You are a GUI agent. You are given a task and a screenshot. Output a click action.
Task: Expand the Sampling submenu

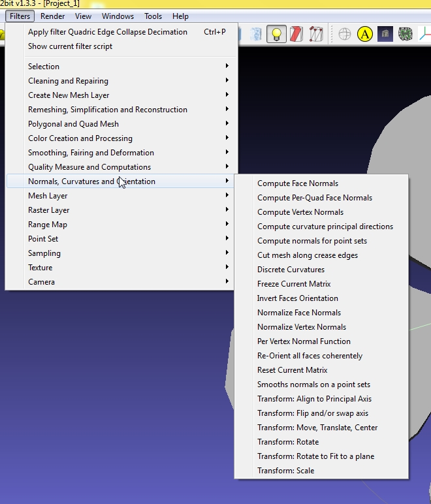pyautogui.click(x=122, y=253)
